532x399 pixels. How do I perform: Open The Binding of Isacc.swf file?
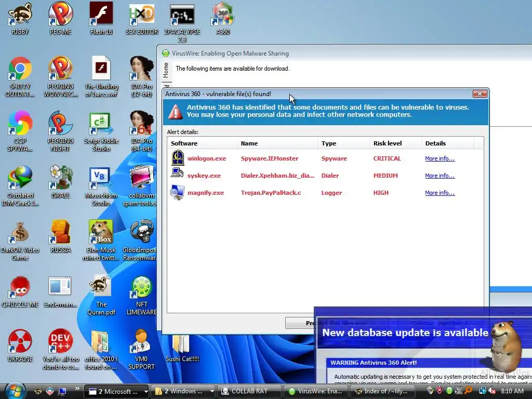pos(101,76)
